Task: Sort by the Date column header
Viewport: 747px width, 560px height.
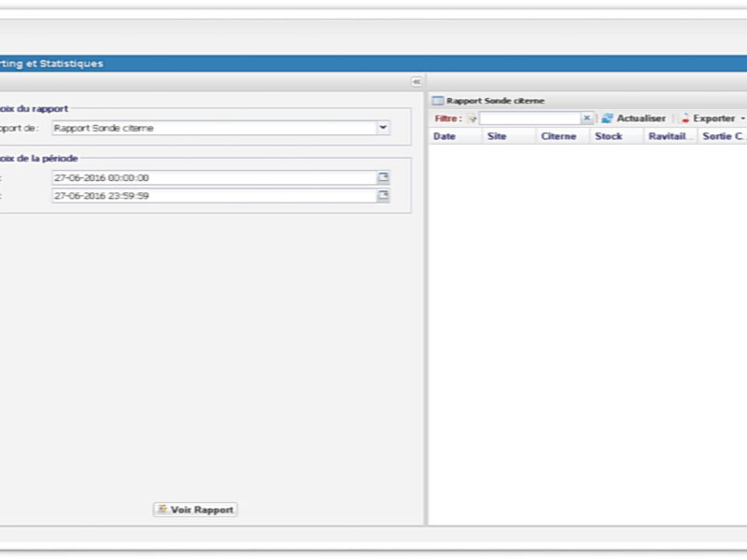Action: coord(444,136)
